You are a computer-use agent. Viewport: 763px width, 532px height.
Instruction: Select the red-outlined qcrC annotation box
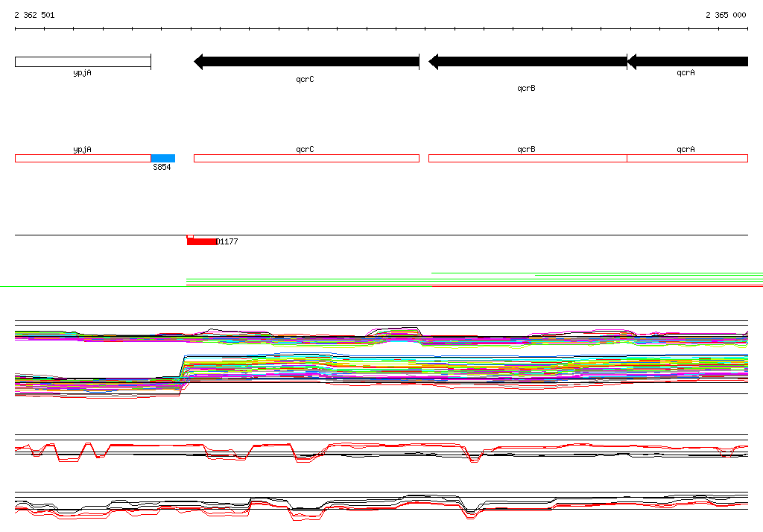(306, 158)
